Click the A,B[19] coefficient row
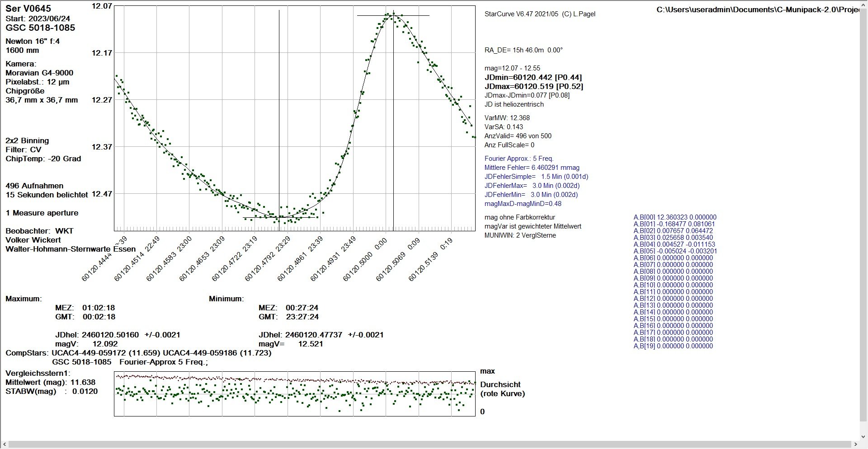 point(673,346)
